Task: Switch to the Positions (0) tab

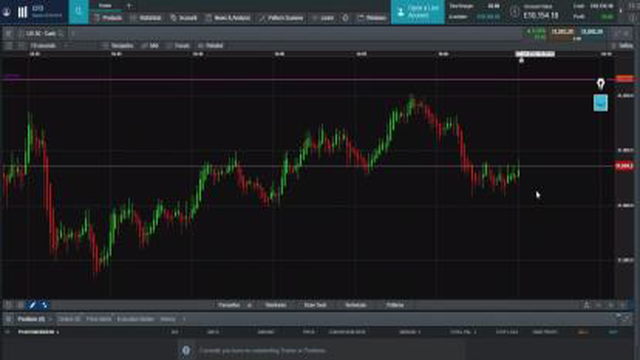Action: [x=31, y=319]
